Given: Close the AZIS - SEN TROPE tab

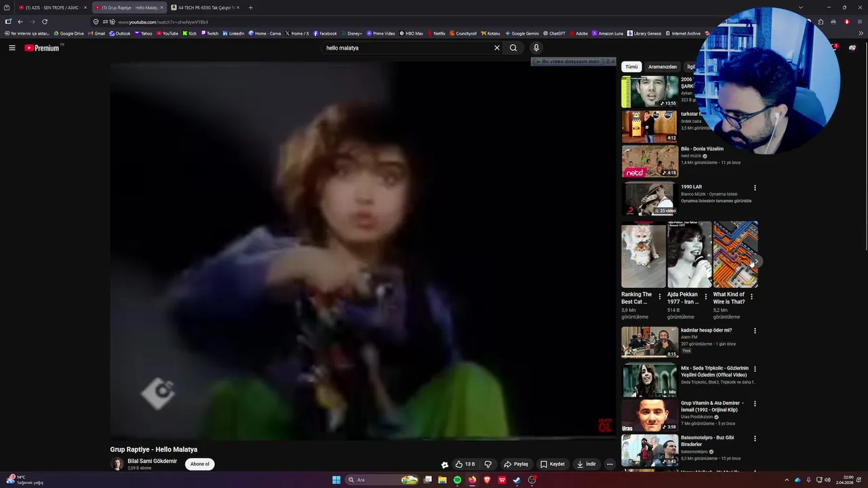Looking at the screenshot, I should coord(85,7).
